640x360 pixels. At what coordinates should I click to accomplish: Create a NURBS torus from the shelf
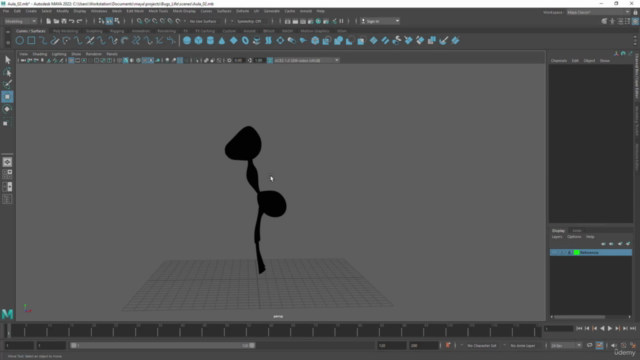point(245,40)
